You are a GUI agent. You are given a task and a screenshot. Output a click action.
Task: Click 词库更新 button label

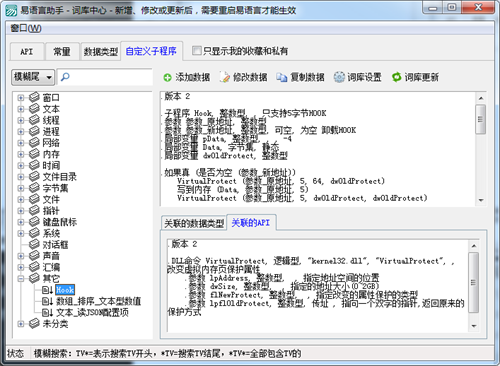pos(422,77)
